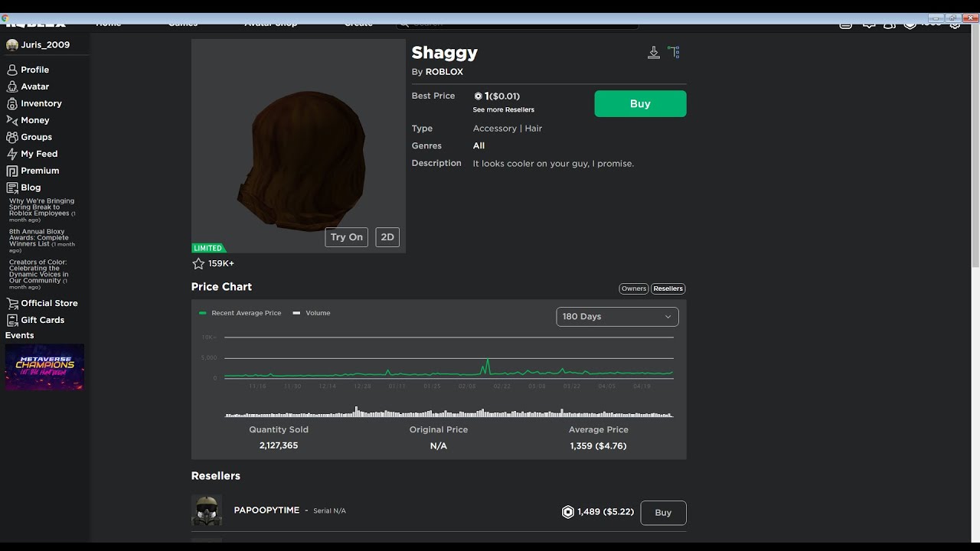Click the 'Accessory | Hair' type text
Image resolution: width=980 pixels, height=551 pixels.
click(x=508, y=129)
